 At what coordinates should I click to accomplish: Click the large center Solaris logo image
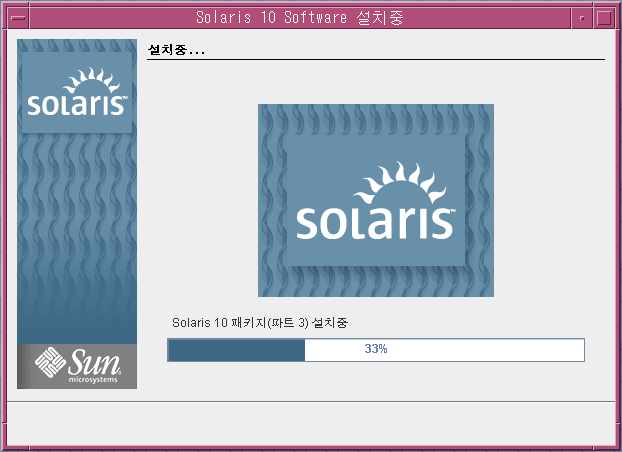[376, 200]
